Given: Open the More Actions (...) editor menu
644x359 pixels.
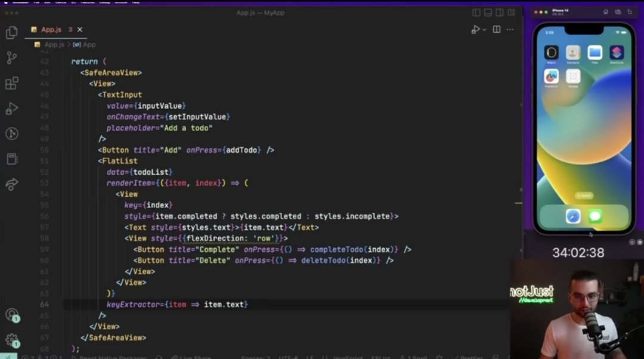Looking at the screenshot, I should 510,29.
